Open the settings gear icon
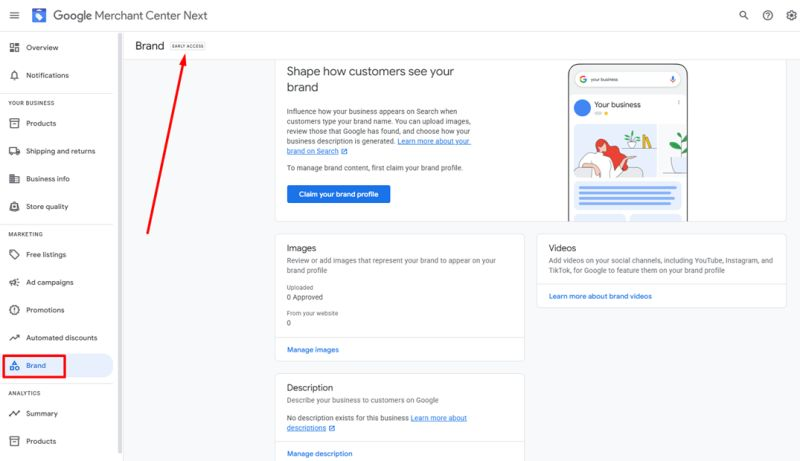The width and height of the screenshot is (800, 461). [791, 15]
